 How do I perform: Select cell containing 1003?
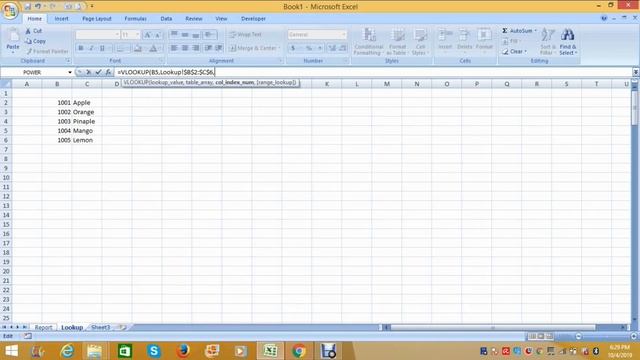(x=57, y=121)
